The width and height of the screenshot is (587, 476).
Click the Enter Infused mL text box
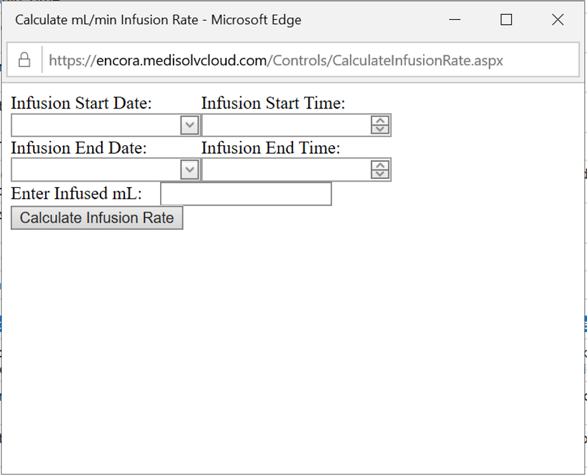pos(246,194)
